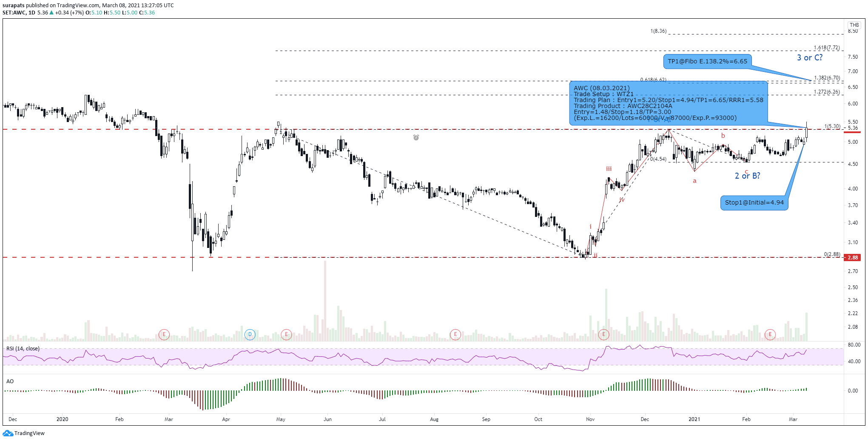Open the blue dividend D marker near April 2020
Image resolution: width=868 pixels, height=441 pixels.
point(250,334)
